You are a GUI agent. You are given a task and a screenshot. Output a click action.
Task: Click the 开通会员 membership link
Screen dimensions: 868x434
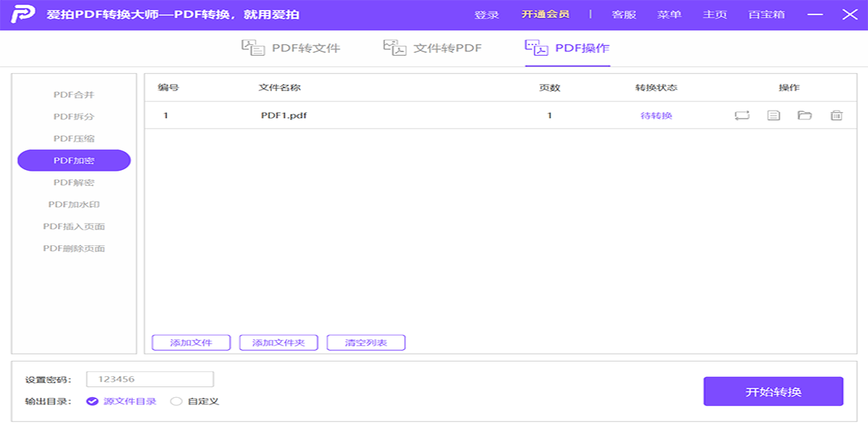tap(545, 14)
